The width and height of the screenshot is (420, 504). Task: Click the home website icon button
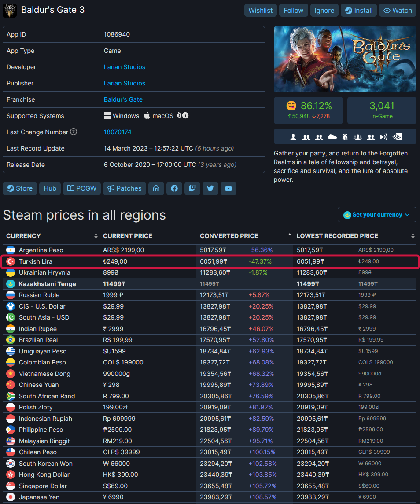pyautogui.click(x=156, y=188)
